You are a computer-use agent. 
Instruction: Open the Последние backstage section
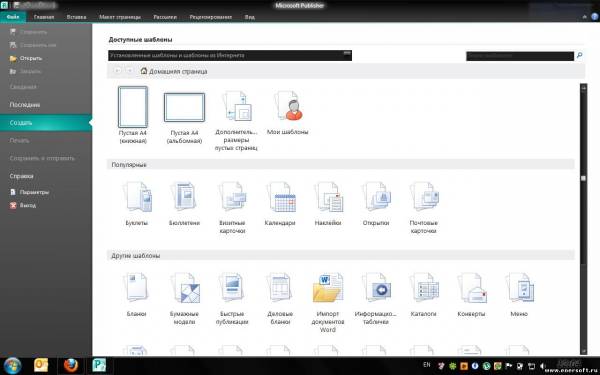[x=25, y=104]
